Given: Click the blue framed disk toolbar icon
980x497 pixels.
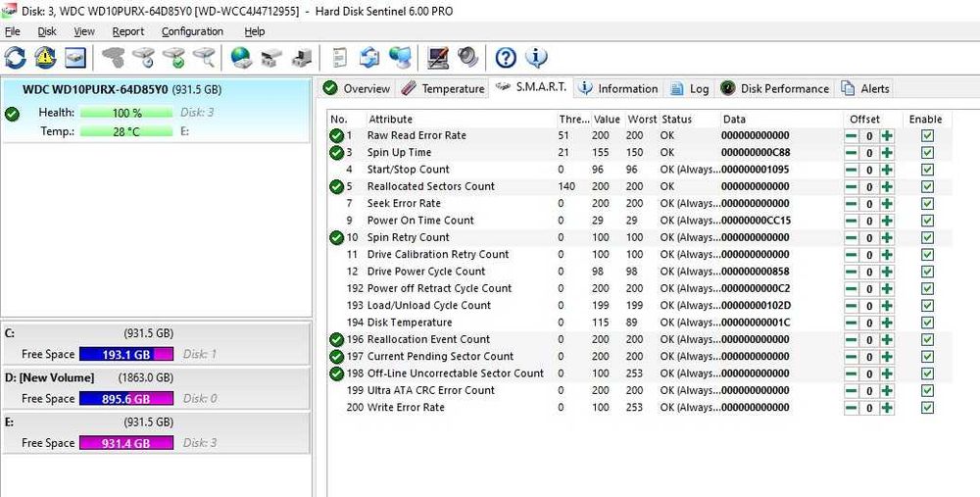Looking at the screenshot, I should pyautogui.click(x=75, y=58).
